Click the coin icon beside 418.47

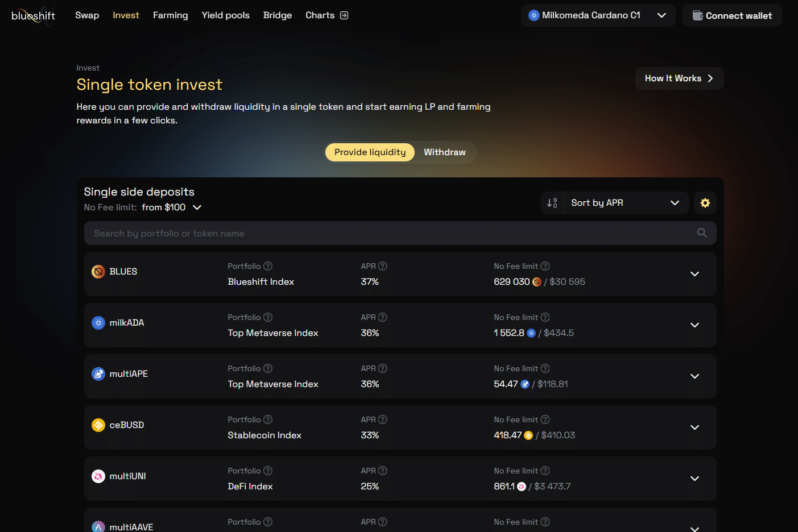click(528, 435)
